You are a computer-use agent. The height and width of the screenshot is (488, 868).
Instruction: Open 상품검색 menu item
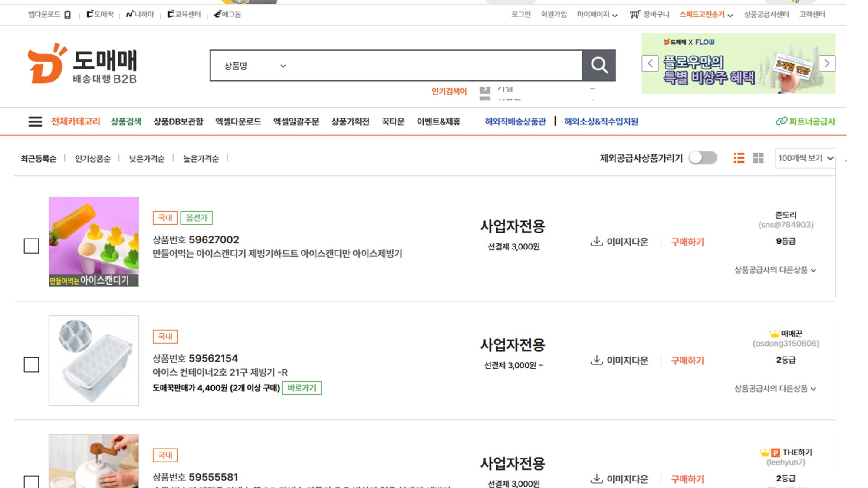[x=126, y=121]
